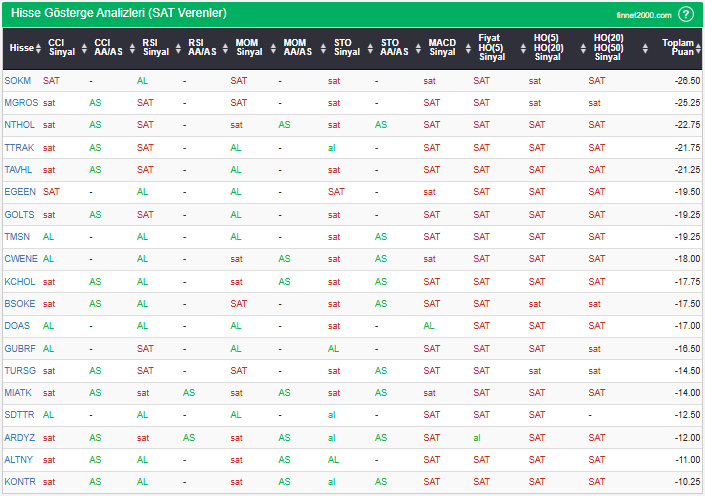Sort by HO(20) HO(50) Sinyal column

[x=606, y=47]
